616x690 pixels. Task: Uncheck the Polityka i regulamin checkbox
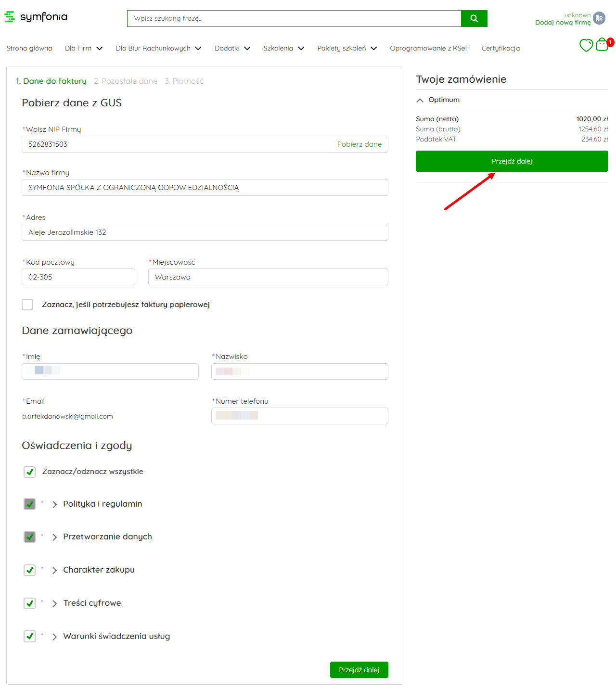click(30, 504)
